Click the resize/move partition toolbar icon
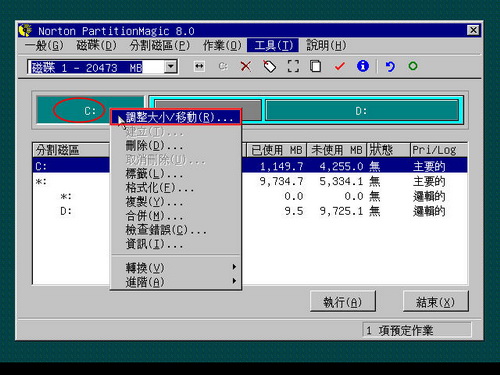Screen dimensions: 500x375 click(x=199, y=66)
